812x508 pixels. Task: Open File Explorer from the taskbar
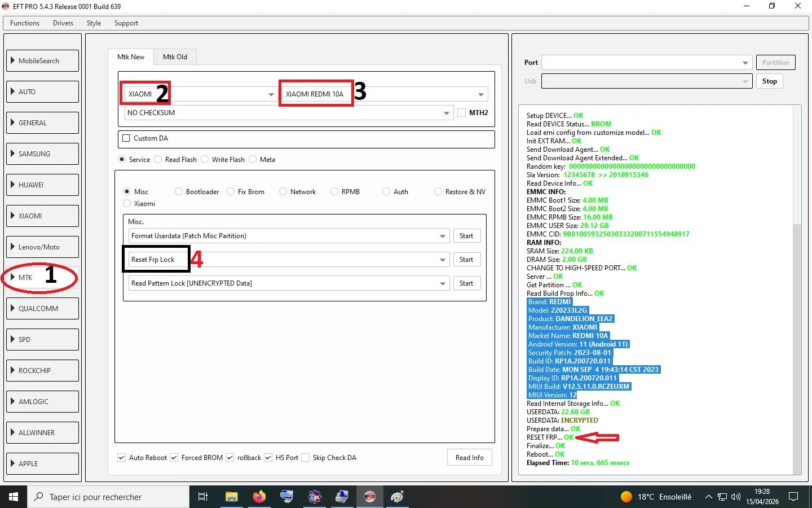click(x=231, y=497)
